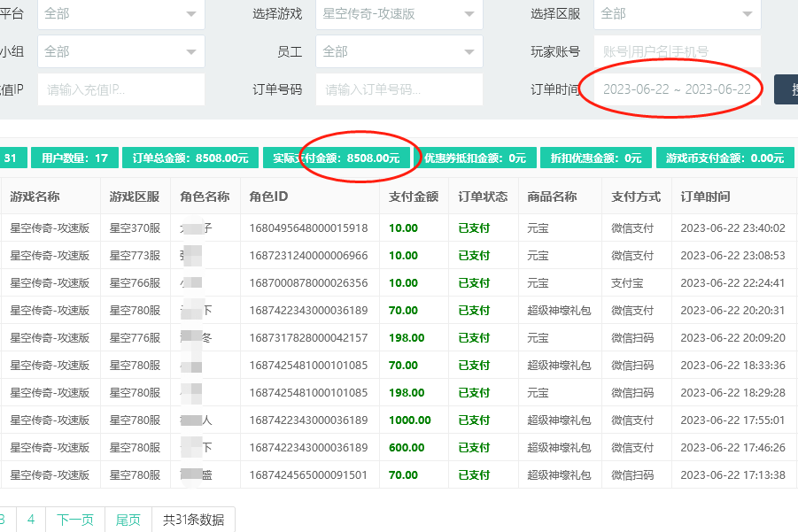
Task: Click the 下一页 pagination button
Action: click(75, 520)
